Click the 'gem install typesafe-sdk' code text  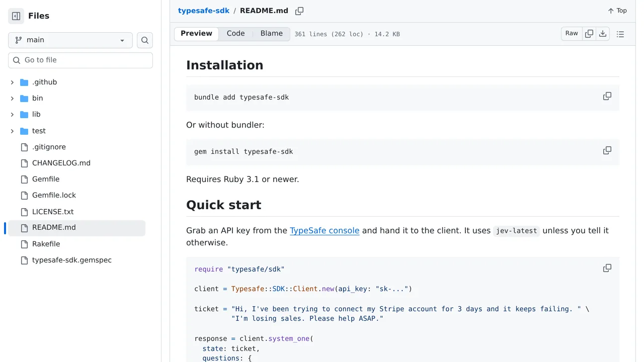pyautogui.click(x=244, y=152)
